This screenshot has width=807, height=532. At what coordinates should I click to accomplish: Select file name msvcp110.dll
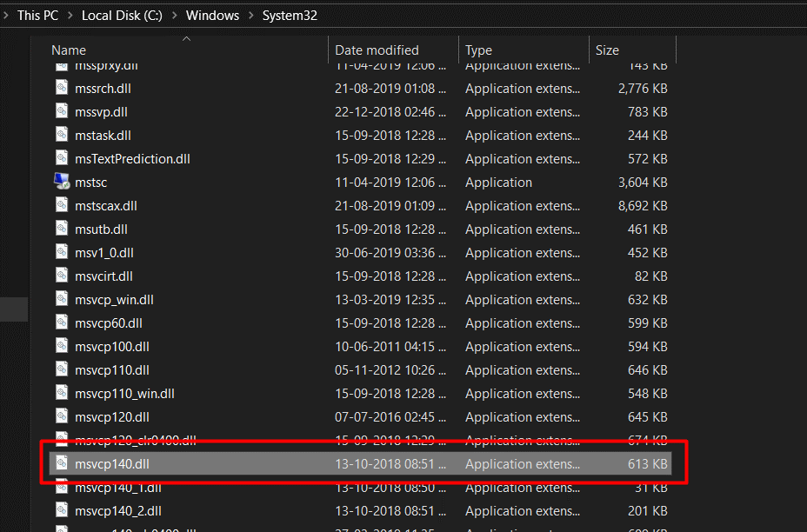point(112,370)
